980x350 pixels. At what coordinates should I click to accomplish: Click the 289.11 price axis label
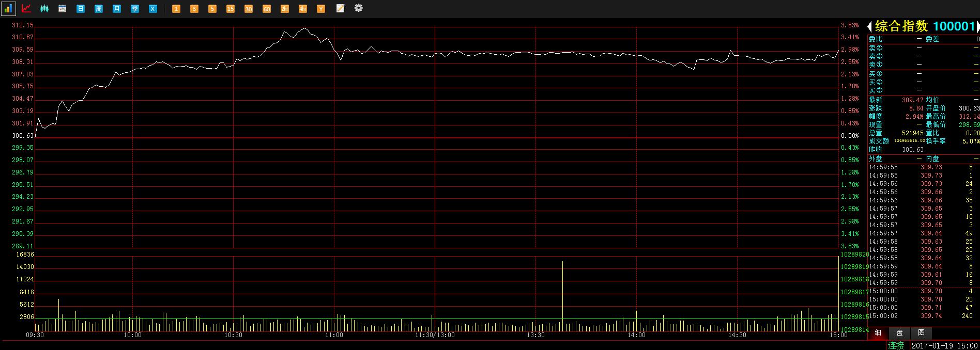click(x=23, y=246)
